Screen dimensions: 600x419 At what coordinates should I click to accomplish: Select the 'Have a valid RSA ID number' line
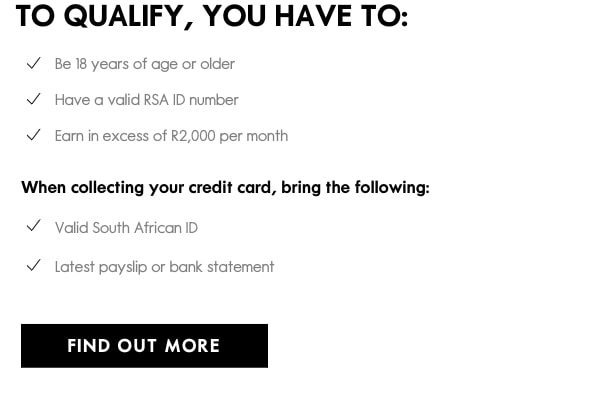click(147, 100)
